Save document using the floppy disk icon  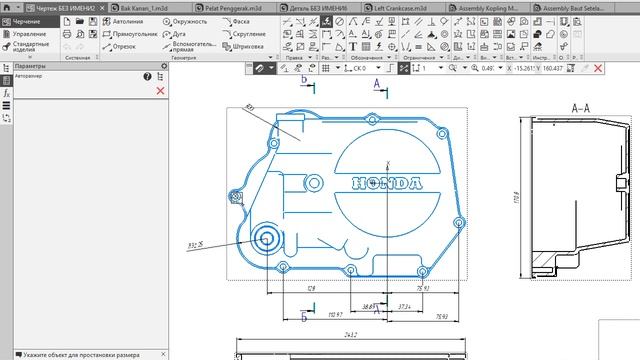pos(93,21)
